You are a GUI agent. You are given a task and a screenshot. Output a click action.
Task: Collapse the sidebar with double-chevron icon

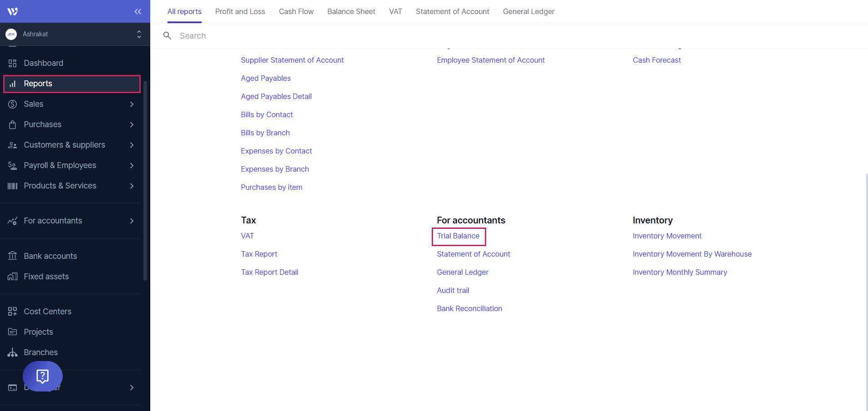pyautogui.click(x=138, y=11)
